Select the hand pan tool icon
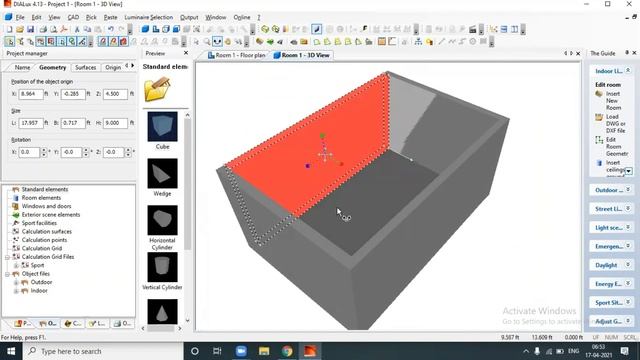The height and width of the screenshot is (360, 640). point(228,42)
